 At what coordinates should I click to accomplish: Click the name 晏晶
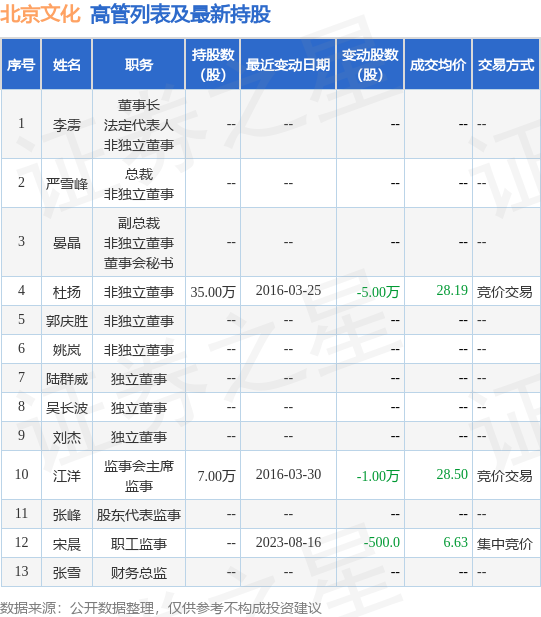(x=67, y=242)
